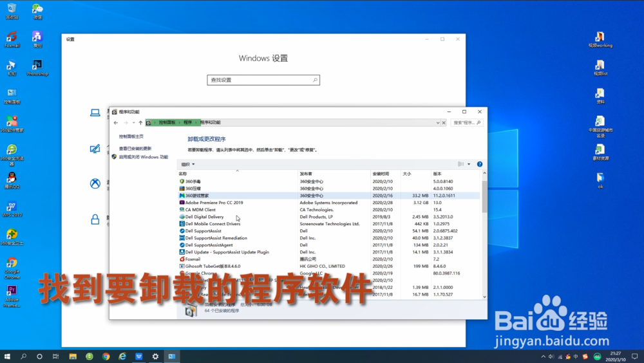The width and height of the screenshot is (644, 363).
Task: Open 查看已安装的更新 link
Action: 135,148
